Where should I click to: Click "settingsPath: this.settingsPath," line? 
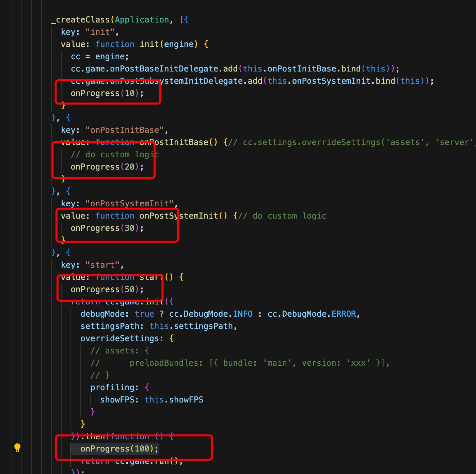(x=159, y=326)
